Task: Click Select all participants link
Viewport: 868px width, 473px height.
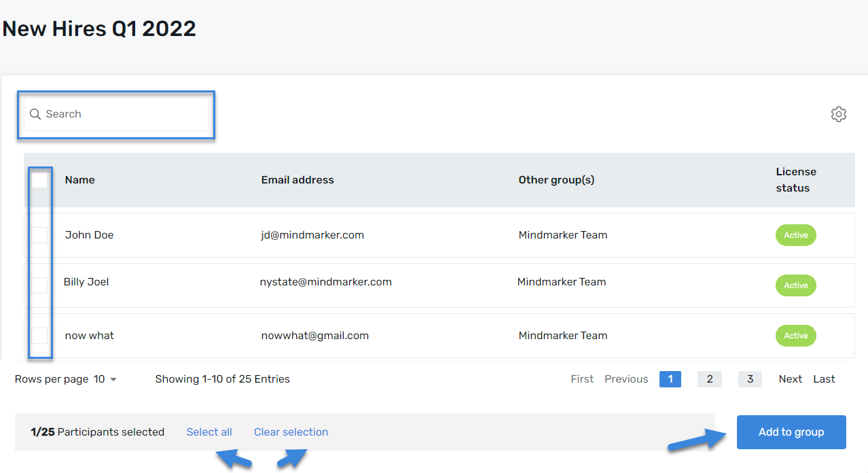Action: pos(209,432)
